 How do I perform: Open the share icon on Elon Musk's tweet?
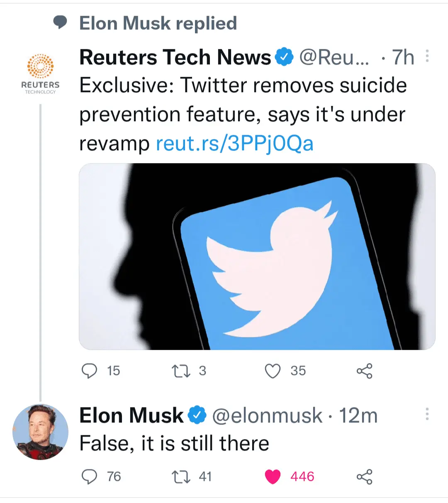365,476
